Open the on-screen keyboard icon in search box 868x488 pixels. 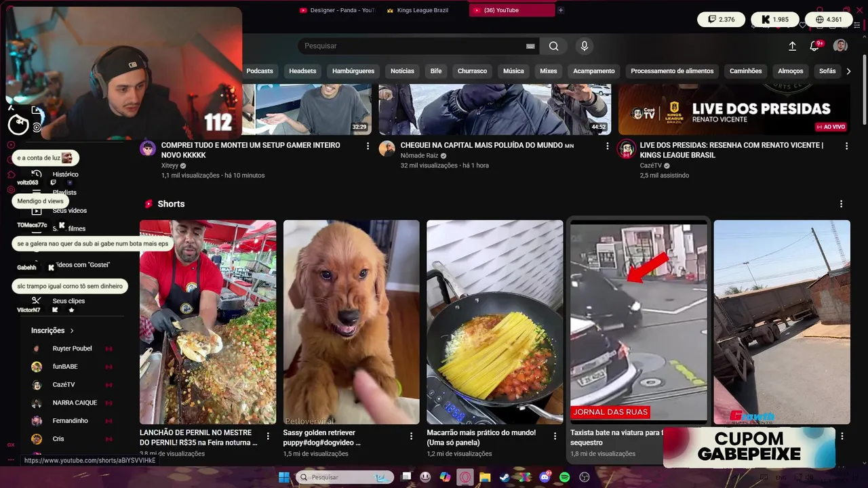pos(530,46)
